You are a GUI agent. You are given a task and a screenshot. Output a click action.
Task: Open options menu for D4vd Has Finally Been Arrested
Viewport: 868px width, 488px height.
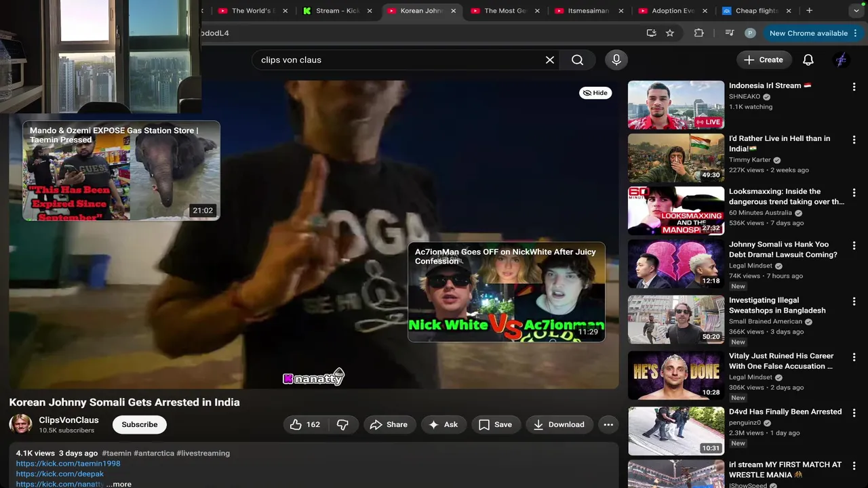click(x=854, y=413)
